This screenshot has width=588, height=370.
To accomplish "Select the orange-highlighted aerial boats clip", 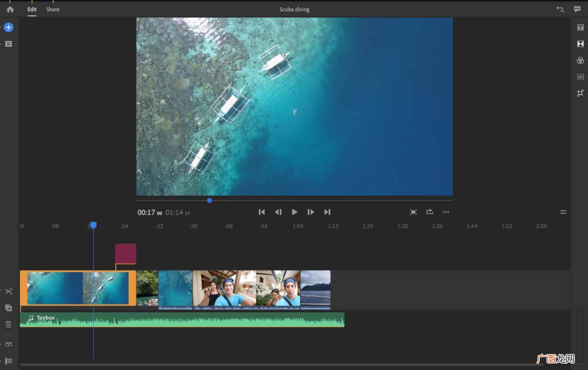I will [78, 288].
